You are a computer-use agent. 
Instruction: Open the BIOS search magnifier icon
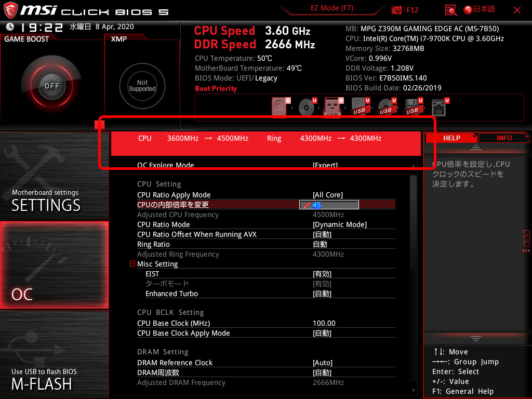click(450, 10)
